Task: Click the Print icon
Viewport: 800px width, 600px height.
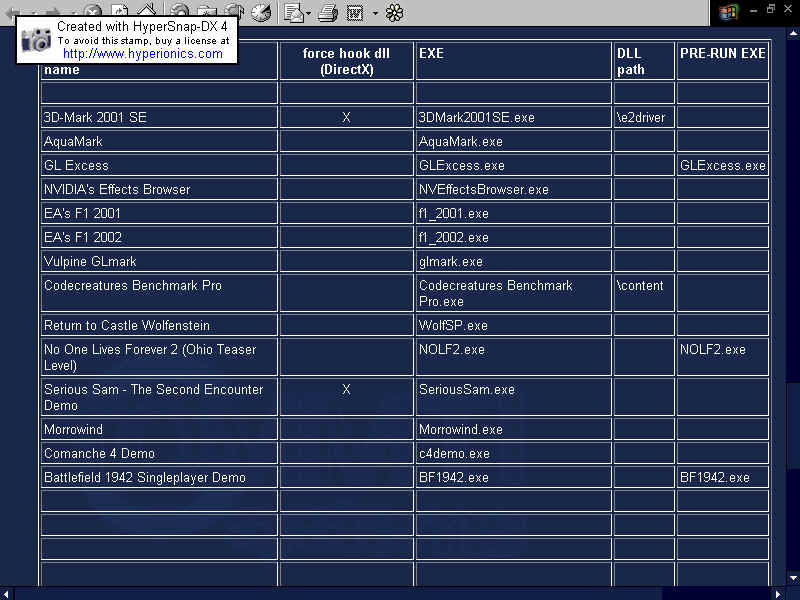Action: [x=327, y=13]
